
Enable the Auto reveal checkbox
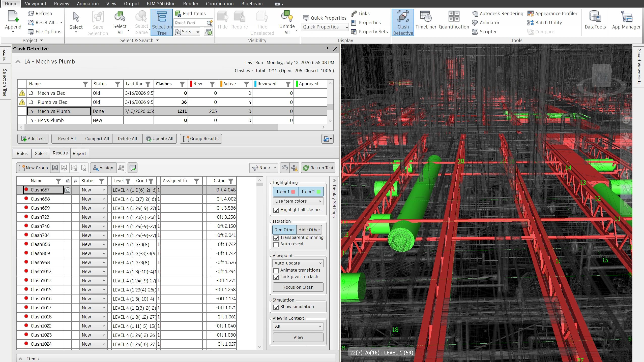(x=276, y=244)
